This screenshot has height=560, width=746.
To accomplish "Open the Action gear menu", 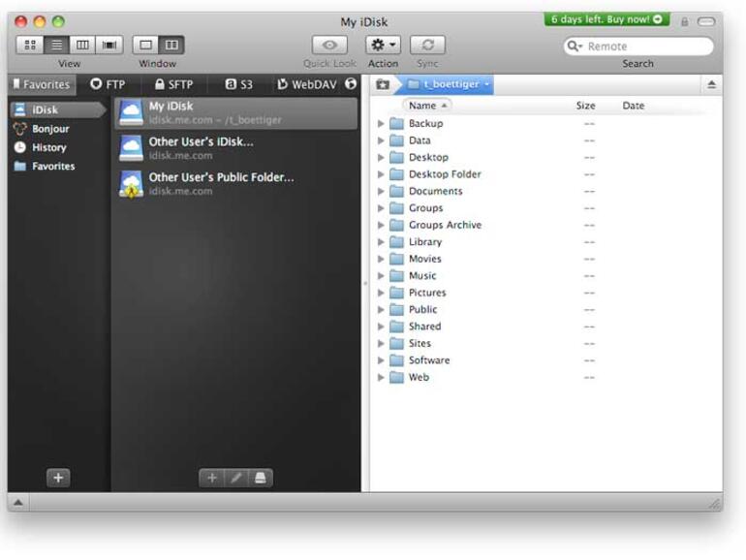I will click(x=383, y=45).
